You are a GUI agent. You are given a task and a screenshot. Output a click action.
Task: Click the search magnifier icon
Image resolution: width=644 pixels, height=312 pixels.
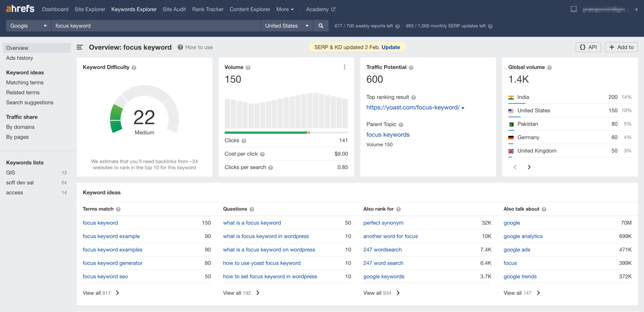320,26
